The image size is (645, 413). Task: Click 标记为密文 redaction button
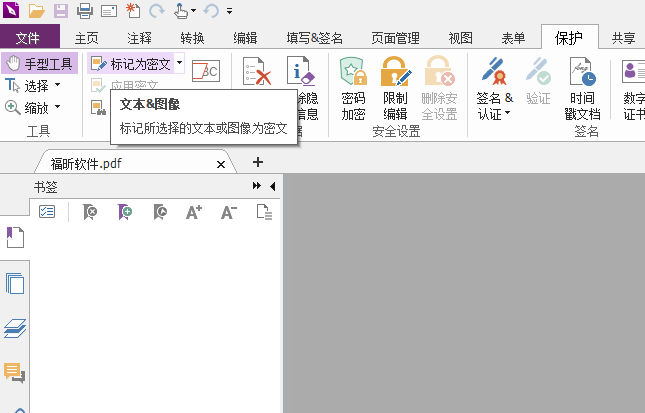tap(131, 64)
